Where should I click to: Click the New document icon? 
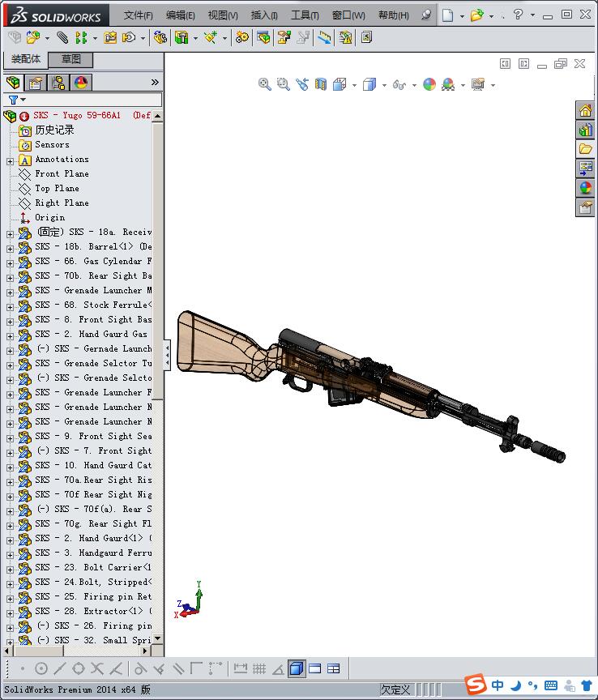pos(447,15)
